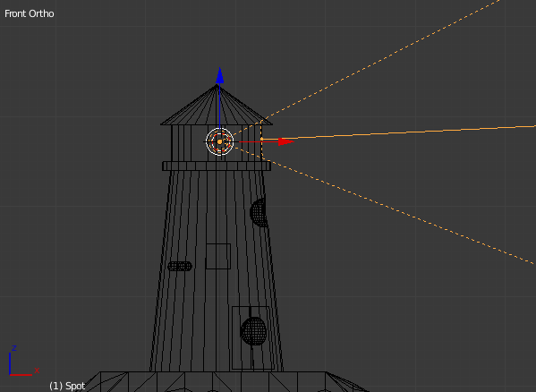Click the '(1) Spot' object name label

coord(67,387)
